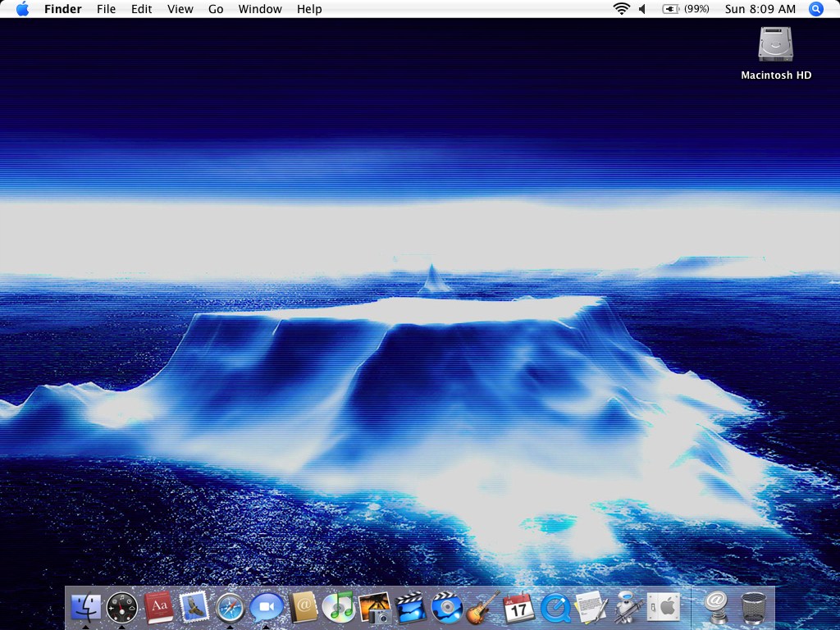Open iChat from the Dock
The width and height of the screenshot is (840, 630).
[x=267, y=608]
